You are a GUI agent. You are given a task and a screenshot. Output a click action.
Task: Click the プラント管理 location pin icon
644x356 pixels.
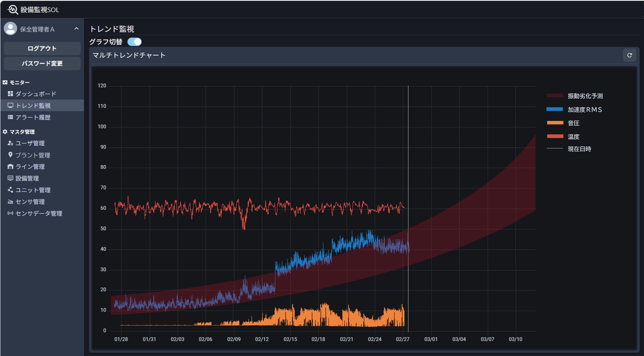point(10,155)
